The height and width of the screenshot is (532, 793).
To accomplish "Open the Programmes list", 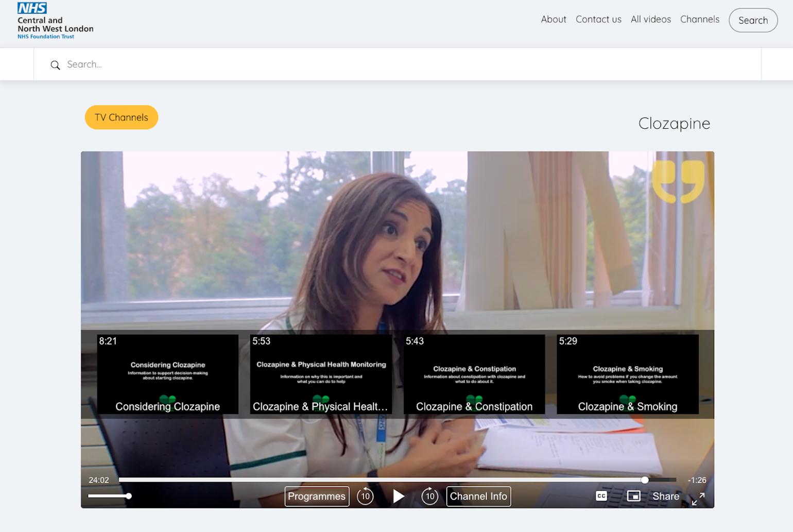I will coord(317,496).
